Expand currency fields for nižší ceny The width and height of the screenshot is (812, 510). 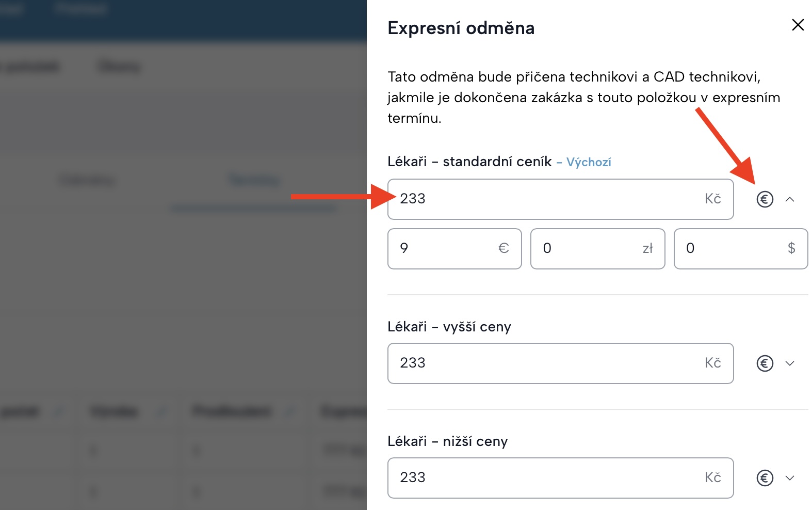click(x=790, y=478)
